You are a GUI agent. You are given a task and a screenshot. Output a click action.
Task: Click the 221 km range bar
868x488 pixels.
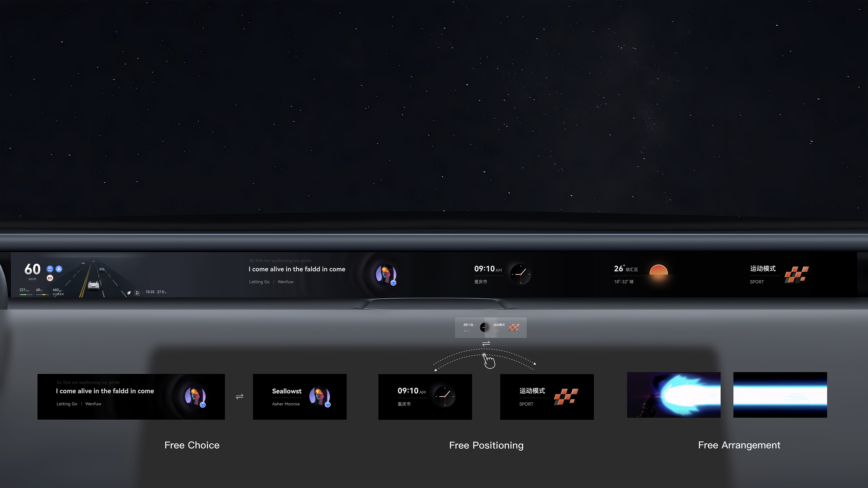[x=26, y=294]
